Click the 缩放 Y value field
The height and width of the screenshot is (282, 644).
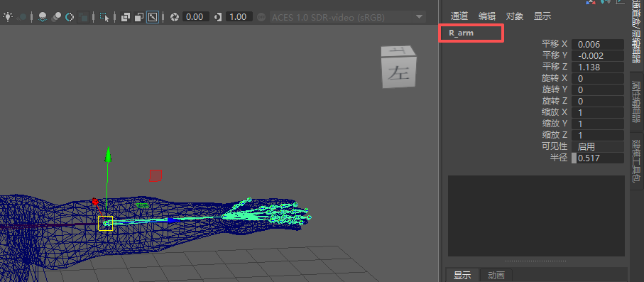coord(598,124)
